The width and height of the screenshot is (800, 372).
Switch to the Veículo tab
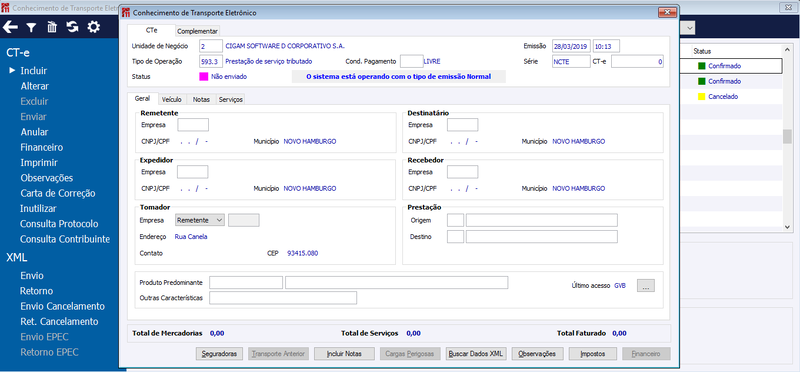coord(171,100)
